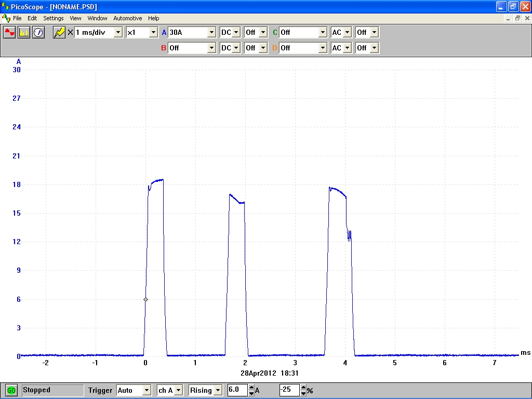The height and width of the screenshot is (399, 532).
Task: Open trigger direction Rising dropdown
Action: tap(217, 390)
